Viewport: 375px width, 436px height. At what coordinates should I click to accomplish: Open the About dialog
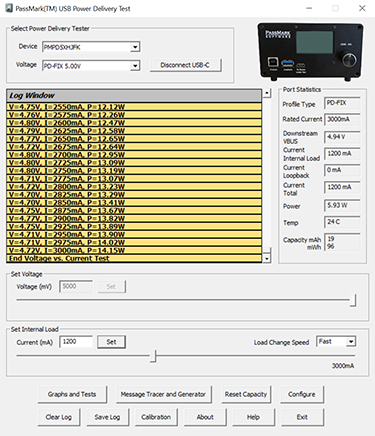205,417
